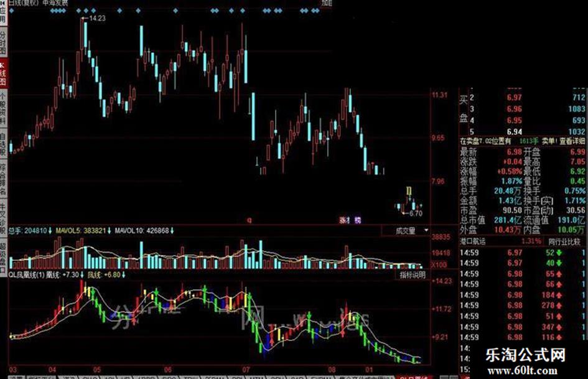Click the 市盈 90.50 value
Image resolution: width=588 pixels, height=379 pixels.
pos(512,210)
